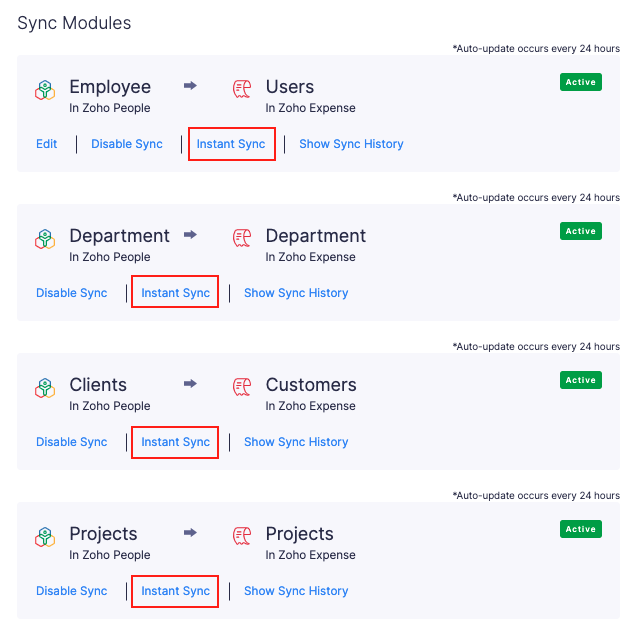Click the Zoho Expense icon beside Customers
Image resolution: width=640 pixels, height=638 pixels.
(x=242, y=387)
